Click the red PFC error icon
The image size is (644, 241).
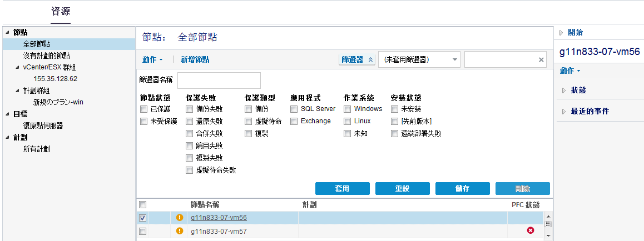coord(531,230)
